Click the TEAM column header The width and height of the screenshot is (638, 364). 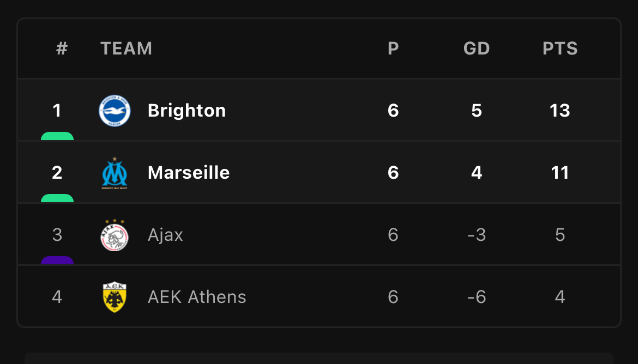[126, 48]
